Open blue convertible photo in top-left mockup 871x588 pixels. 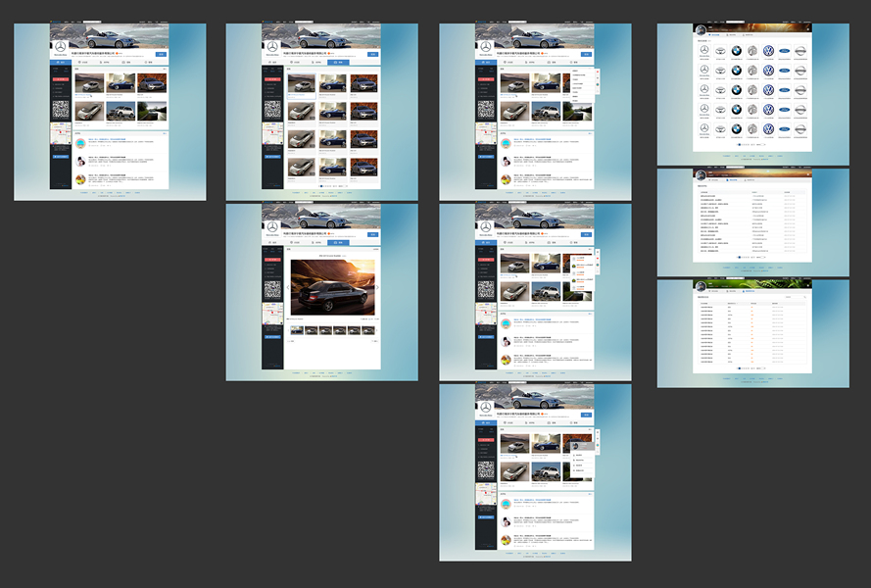coord(121,82)
